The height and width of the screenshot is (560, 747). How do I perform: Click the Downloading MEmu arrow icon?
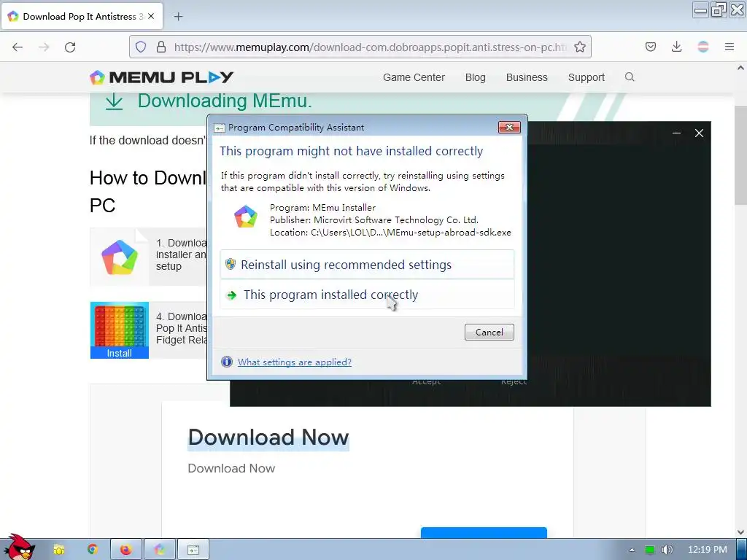pos(114,101)
